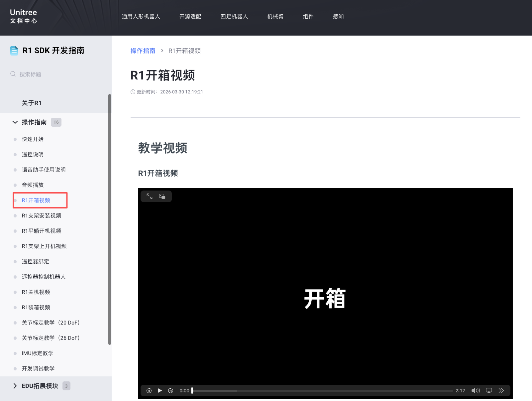Image resolution: width=532 pixels, height=401 pixels.
Task: Click the R1 SDK document icon
Action: pos(14,51)
